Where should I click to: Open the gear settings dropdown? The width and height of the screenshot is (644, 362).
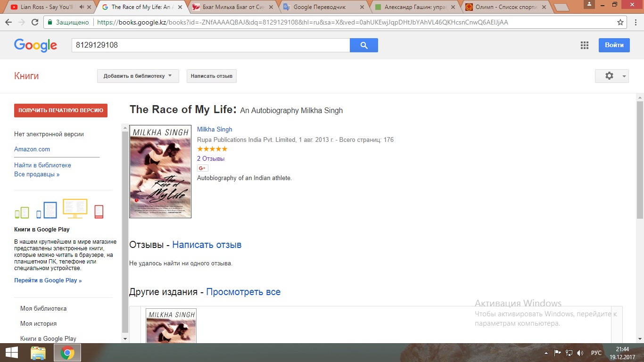pos(612,76)
